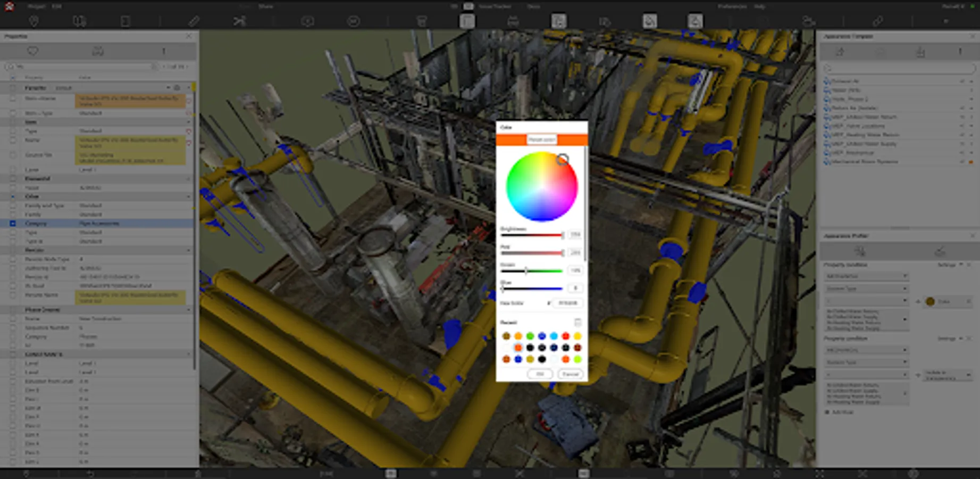Open the Project menu

36,6
